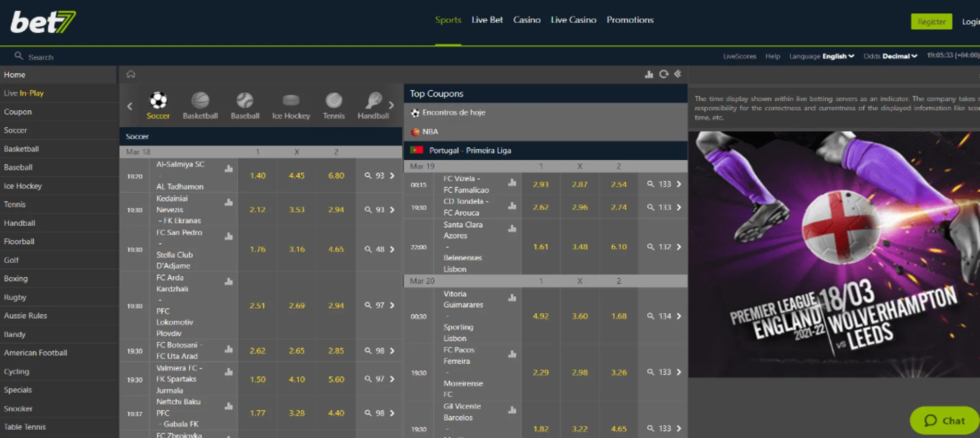Select odds 1.68 for Sporting Lisbon
Image resolution: width=980 pixels, height=438 pixels.
(618, 316)
